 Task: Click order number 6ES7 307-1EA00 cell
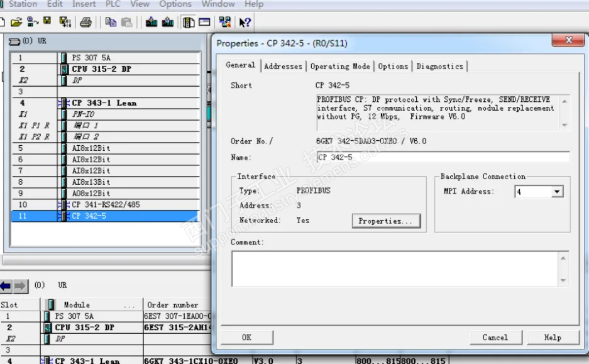(177, 316)
